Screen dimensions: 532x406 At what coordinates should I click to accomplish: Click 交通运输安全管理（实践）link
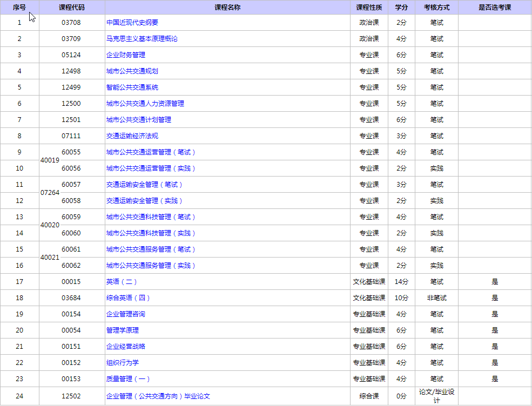click(x=145, y=201)
